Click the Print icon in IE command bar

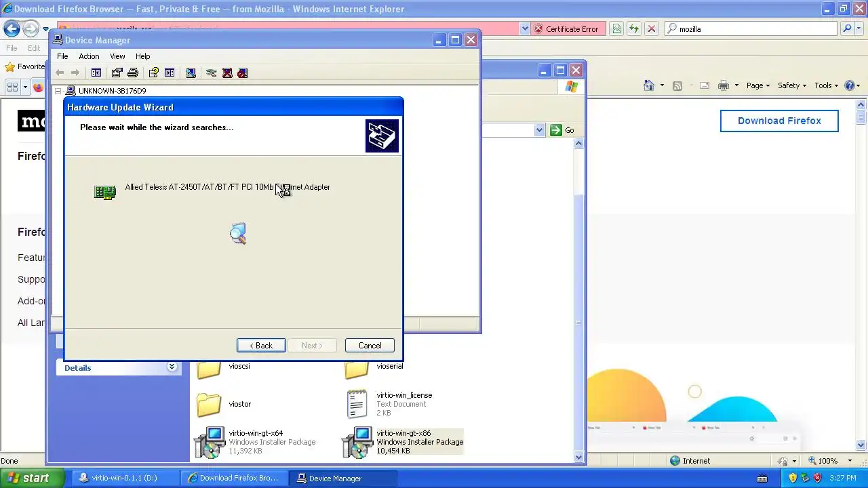[724, 85]
